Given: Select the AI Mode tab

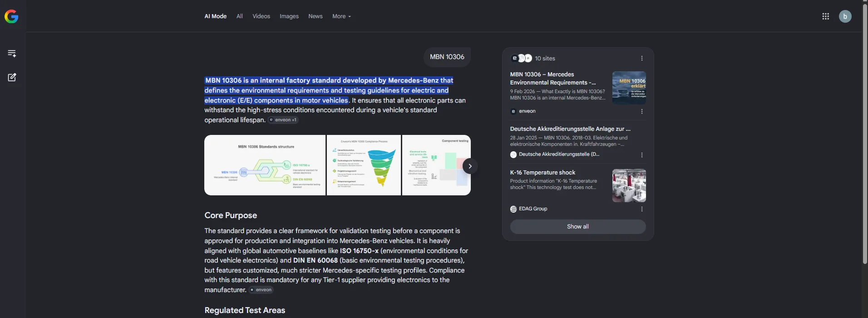Looking at the screenshot, I should [215, 16].
